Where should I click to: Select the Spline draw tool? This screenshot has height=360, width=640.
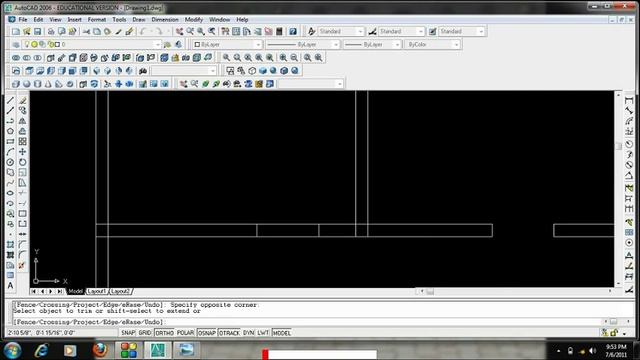(x=11, y=183)
